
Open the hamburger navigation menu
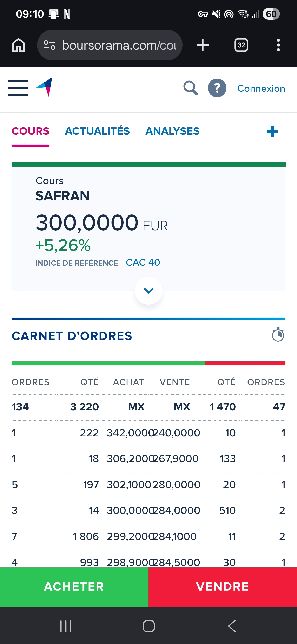coord(18,88)
